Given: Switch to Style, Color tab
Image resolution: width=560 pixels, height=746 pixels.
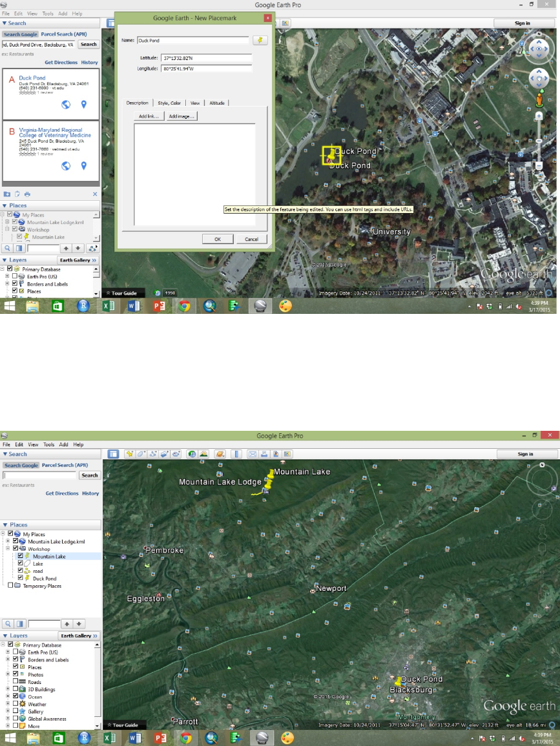Looking at the screenshot, I should coord(169,103).
